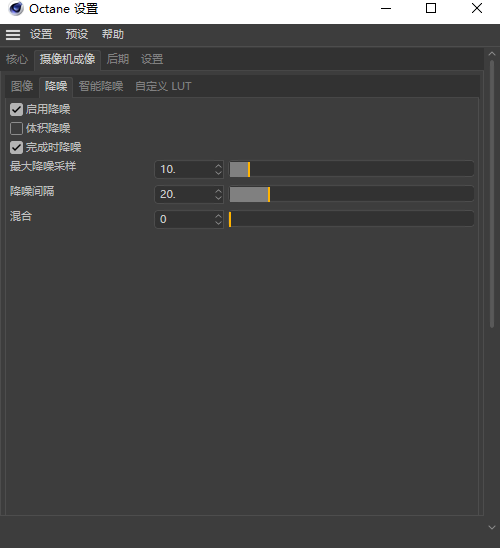Enable the 体积降噪 checkbox
The height and width of the screenshot is (548, 500).
pos(16,128)
